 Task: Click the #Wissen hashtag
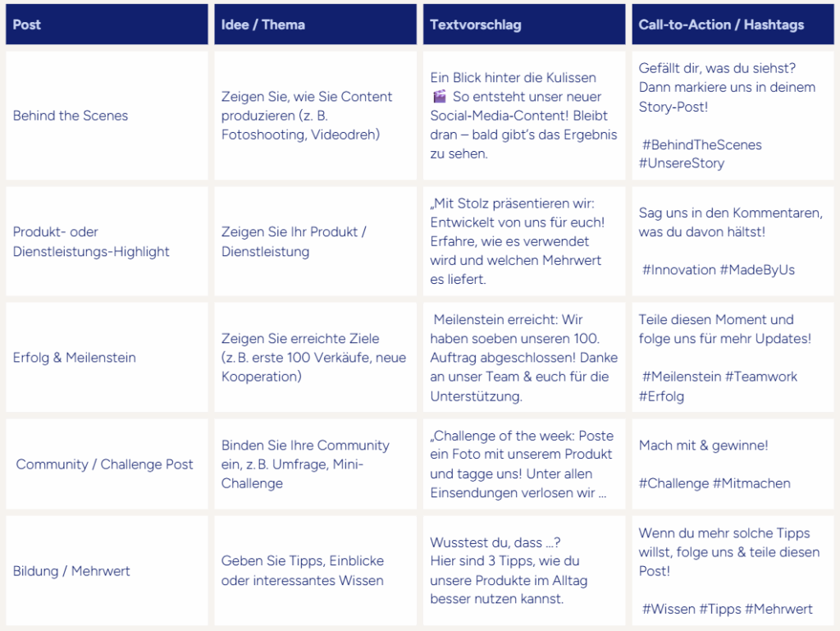pos(669,609)
